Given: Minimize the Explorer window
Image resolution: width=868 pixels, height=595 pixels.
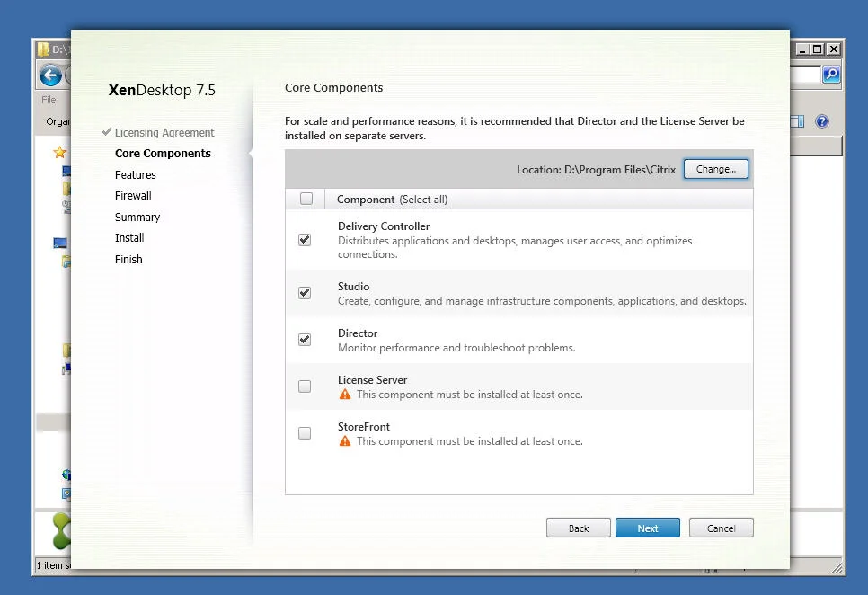Looking at the screenshot, I should (802, 49).
